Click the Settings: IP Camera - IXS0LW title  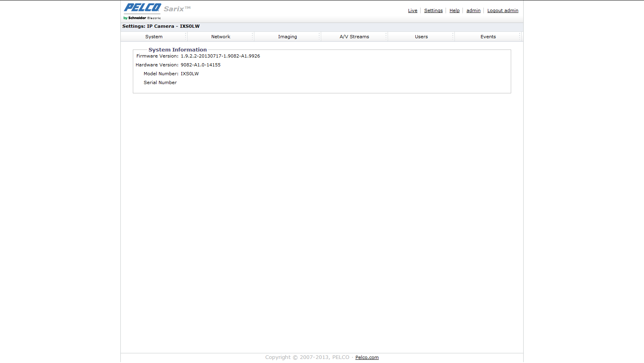[x=161, y=26]
